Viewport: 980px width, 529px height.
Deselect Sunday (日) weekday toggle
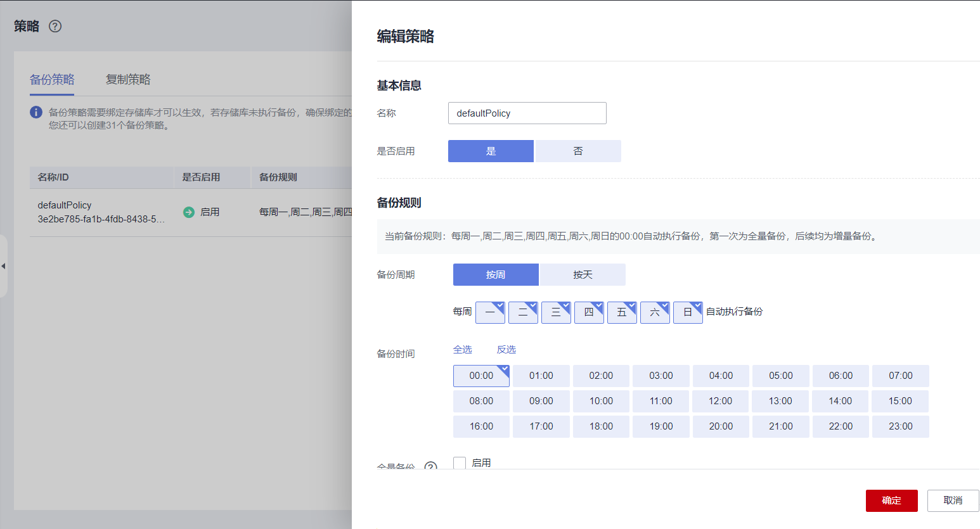(x=688, y=312)
